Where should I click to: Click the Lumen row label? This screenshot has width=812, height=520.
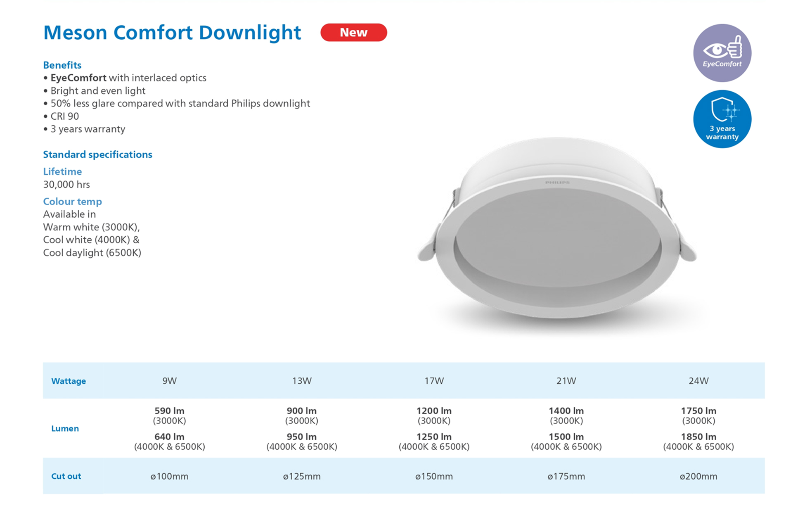tap(65, 428)
